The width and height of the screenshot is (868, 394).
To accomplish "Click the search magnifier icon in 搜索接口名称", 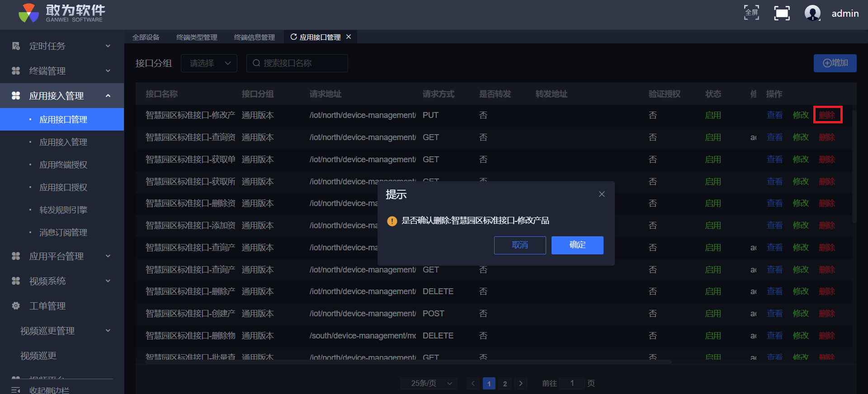I will point(256,63).
